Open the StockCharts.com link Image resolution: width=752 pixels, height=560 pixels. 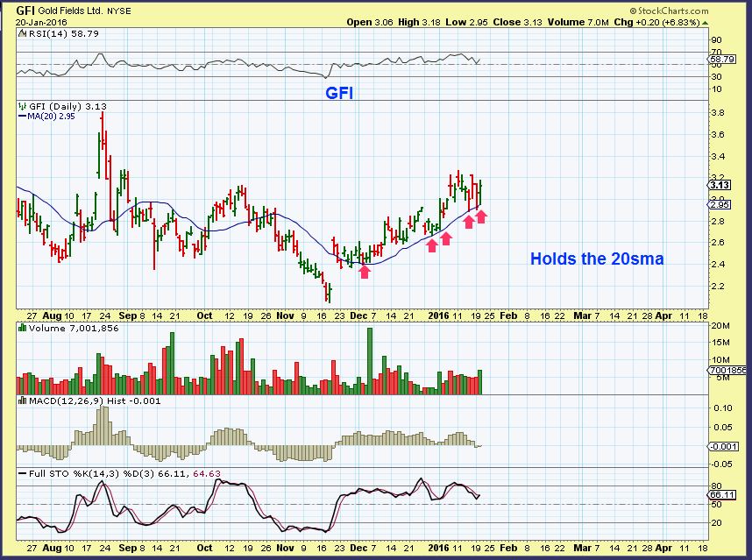click(x=672, y=11)
